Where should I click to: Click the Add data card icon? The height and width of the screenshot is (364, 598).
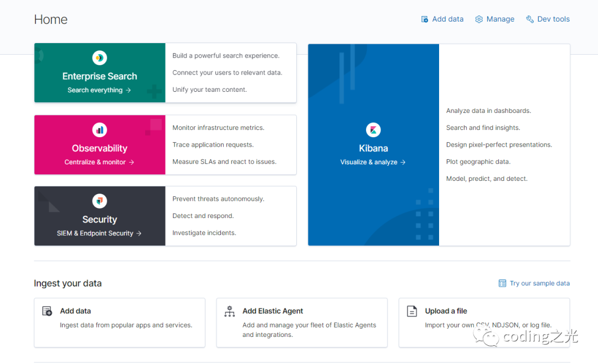(47, 311)
